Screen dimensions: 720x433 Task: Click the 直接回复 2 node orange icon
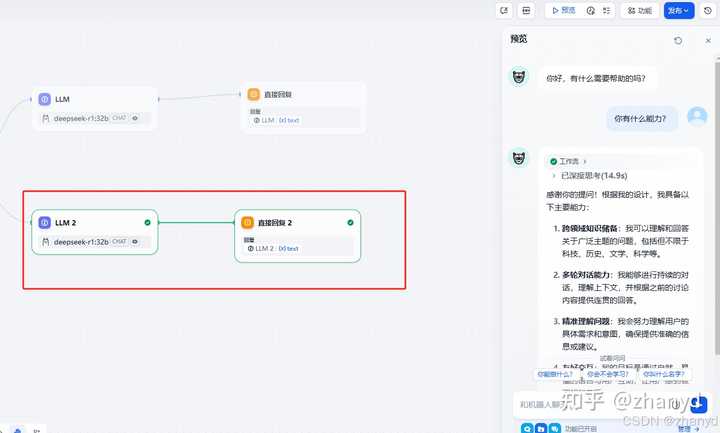click(x=247, y=223)
